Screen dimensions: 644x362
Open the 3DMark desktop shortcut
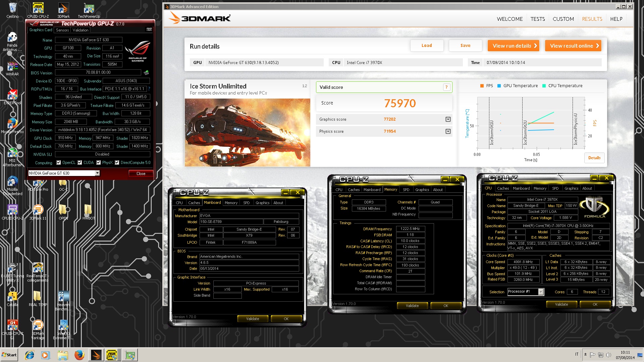pos(63,10)
